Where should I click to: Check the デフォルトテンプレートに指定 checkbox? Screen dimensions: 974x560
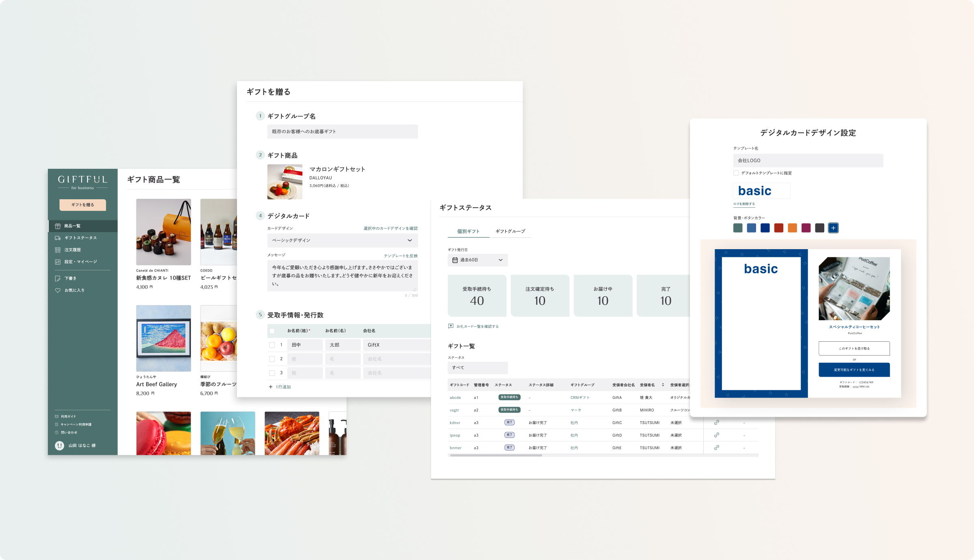tap(736, 173)
